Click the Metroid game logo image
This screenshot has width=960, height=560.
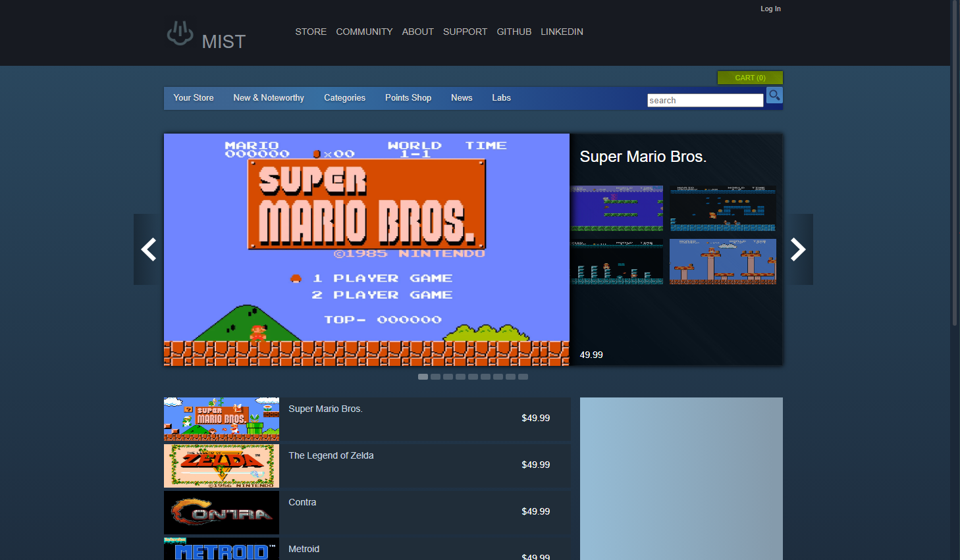pyautogui.click(x=221, y=549)
